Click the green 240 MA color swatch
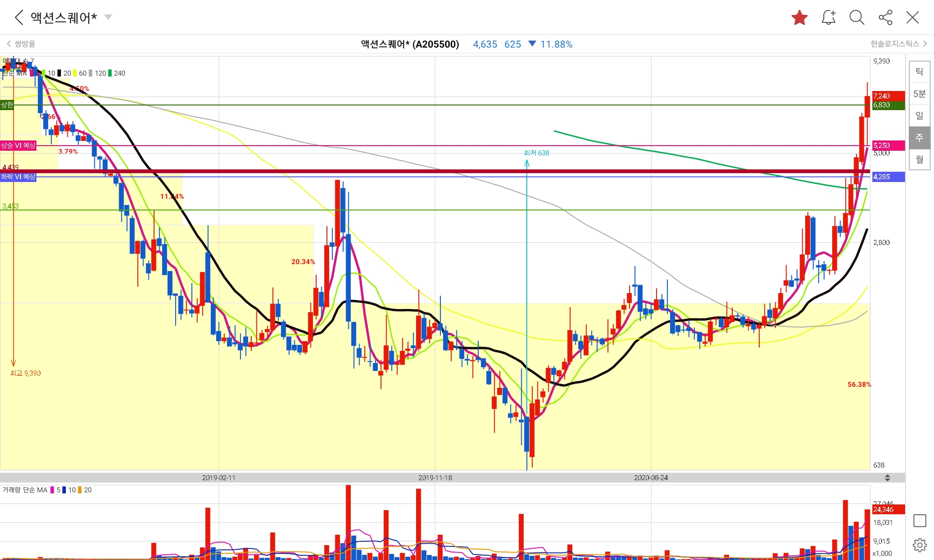The height and width of the screenshot is (560, 934). pos(110,73)
